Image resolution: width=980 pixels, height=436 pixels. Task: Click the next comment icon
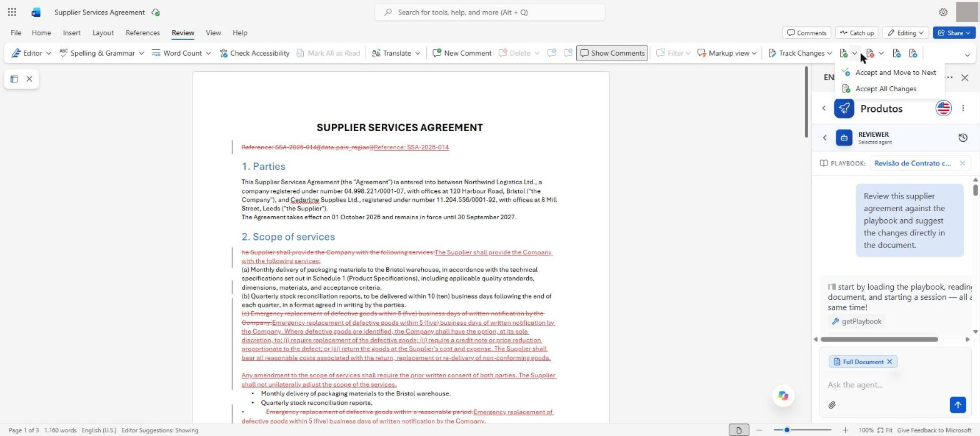[x=568, y=53]
